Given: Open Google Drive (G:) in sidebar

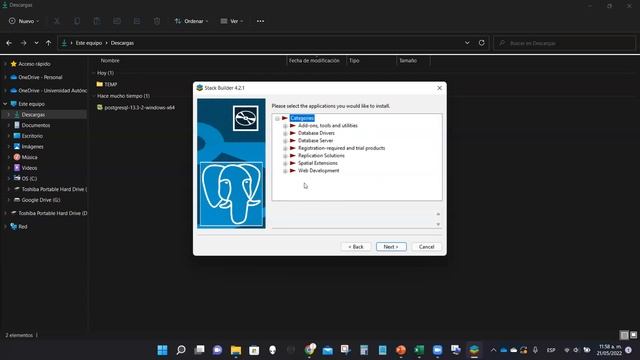Looking at the screenshot, I should [x=40, y=200].
